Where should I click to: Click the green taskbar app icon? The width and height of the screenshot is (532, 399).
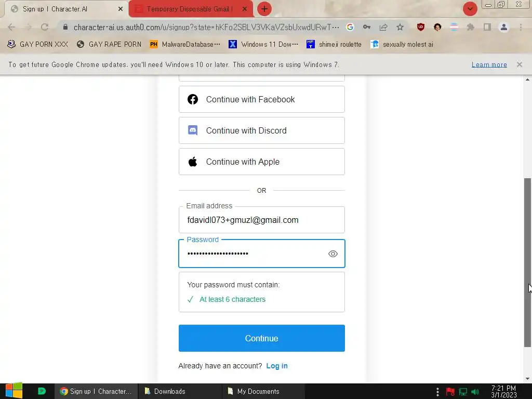42,391
